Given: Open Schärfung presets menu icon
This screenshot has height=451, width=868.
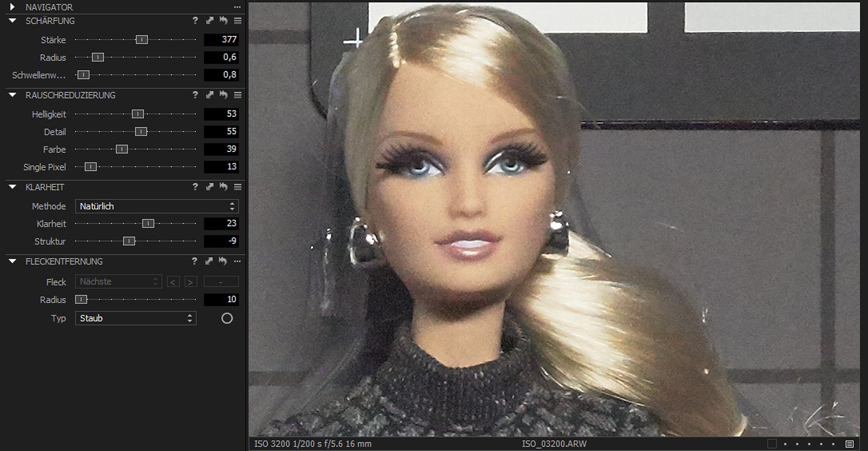Looking at the screenshot, I should [237, 20].
